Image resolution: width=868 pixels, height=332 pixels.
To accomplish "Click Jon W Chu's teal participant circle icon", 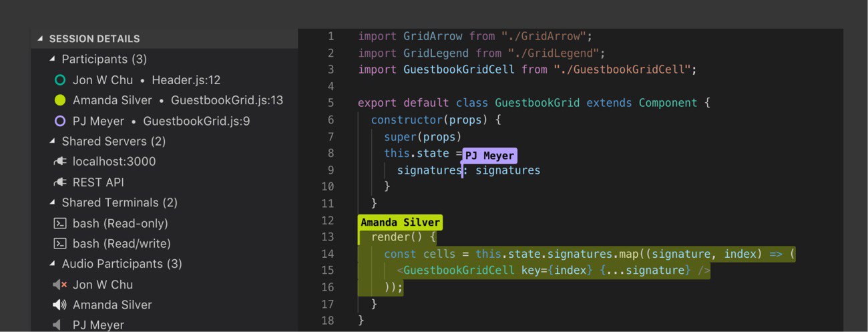I will click(x=60, y=80).
